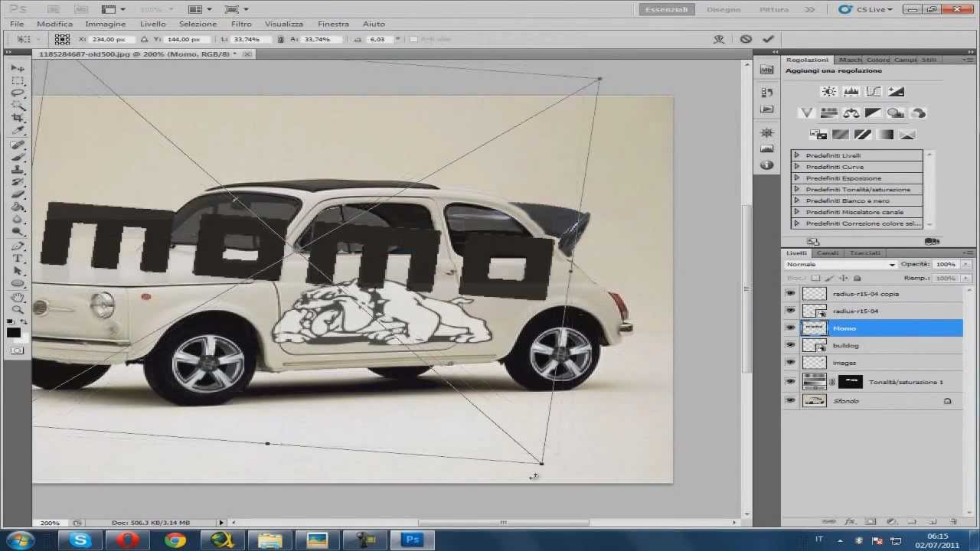Choose the Essenziali workspace
The image size is (980, 551).
pyautogui.click(x=667, y=9)
